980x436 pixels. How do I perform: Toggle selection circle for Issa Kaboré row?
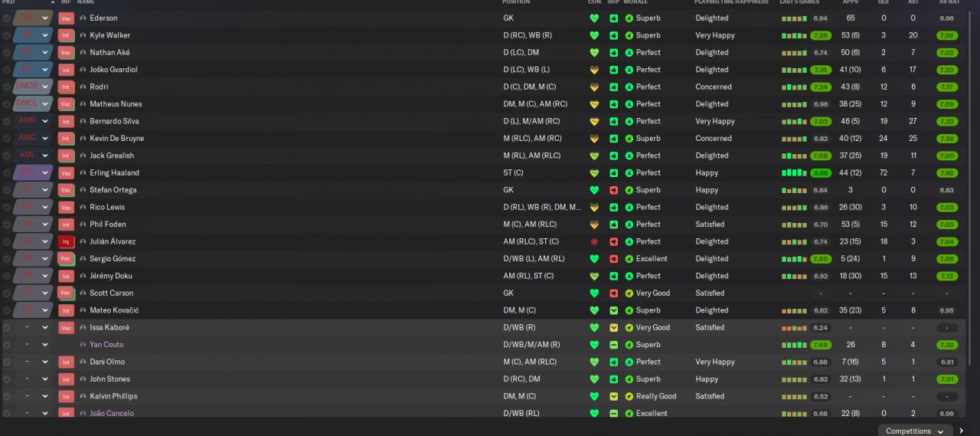point(7,327)
